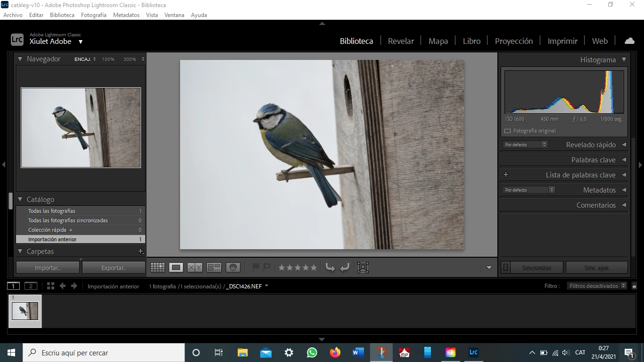Click the Sinc. ajus. button
This screenshot has height=362, width=644.
(597, 268)
